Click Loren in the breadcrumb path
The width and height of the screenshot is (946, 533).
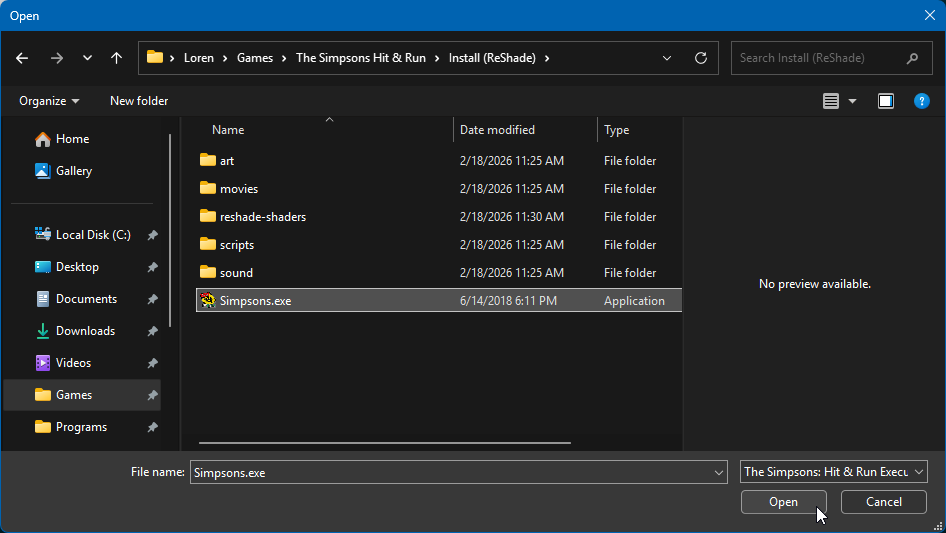click(x=198, y=58)
